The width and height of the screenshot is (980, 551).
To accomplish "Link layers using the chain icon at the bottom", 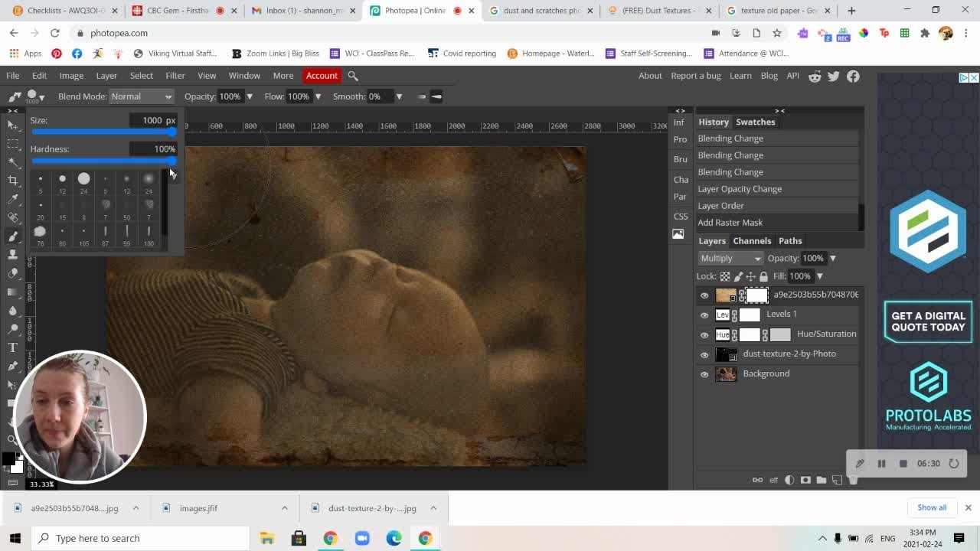I will [757, 480].
